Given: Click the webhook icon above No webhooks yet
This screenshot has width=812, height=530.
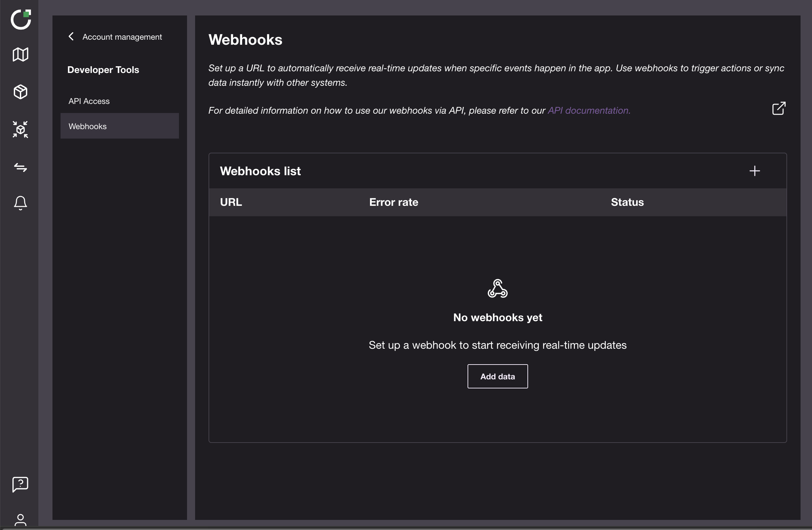Looking at the screenshot, I should tap(497, 289).
